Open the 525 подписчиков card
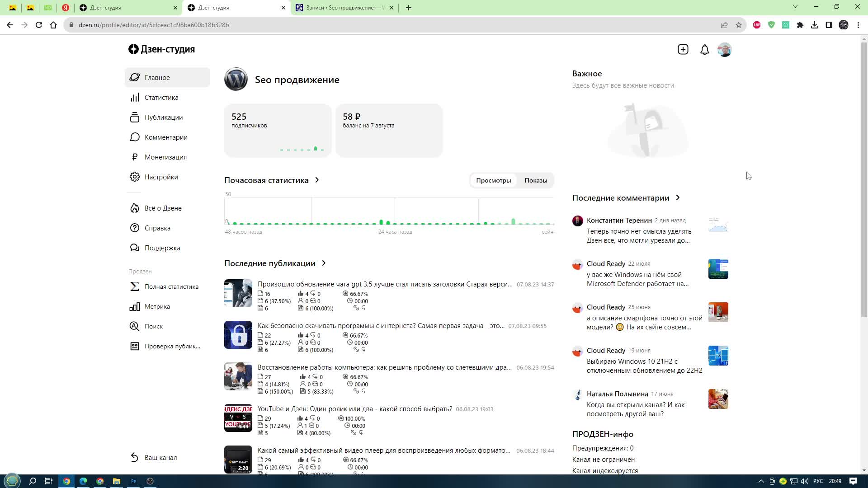This screenshot has width=868, height=488. coord(278,131)
